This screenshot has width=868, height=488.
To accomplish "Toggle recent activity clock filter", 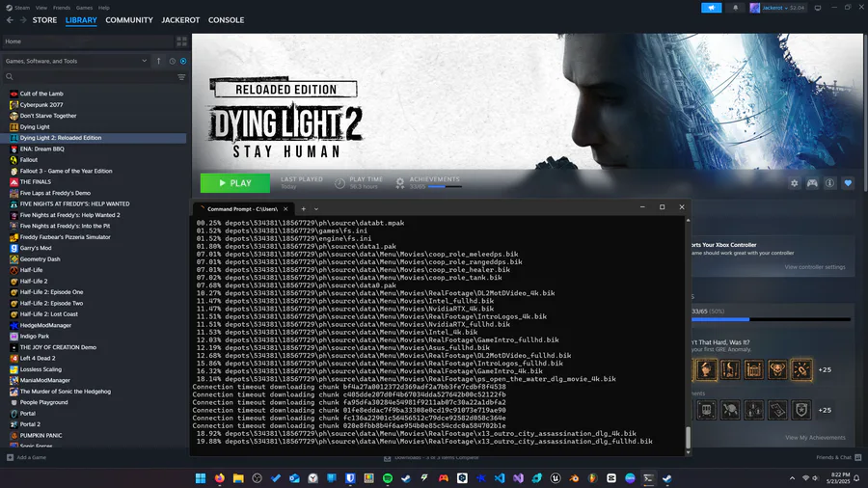I will click(173, 61).
